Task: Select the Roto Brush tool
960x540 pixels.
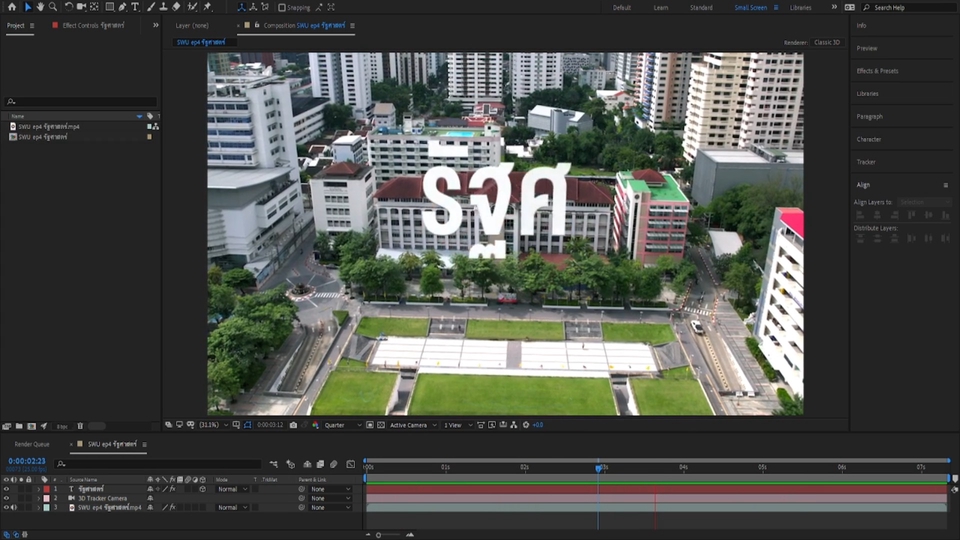Action: tap(192, 7)
